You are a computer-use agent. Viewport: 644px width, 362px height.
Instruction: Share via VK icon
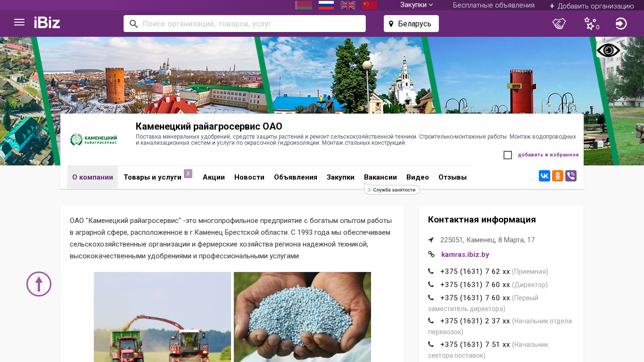point(545,176)
